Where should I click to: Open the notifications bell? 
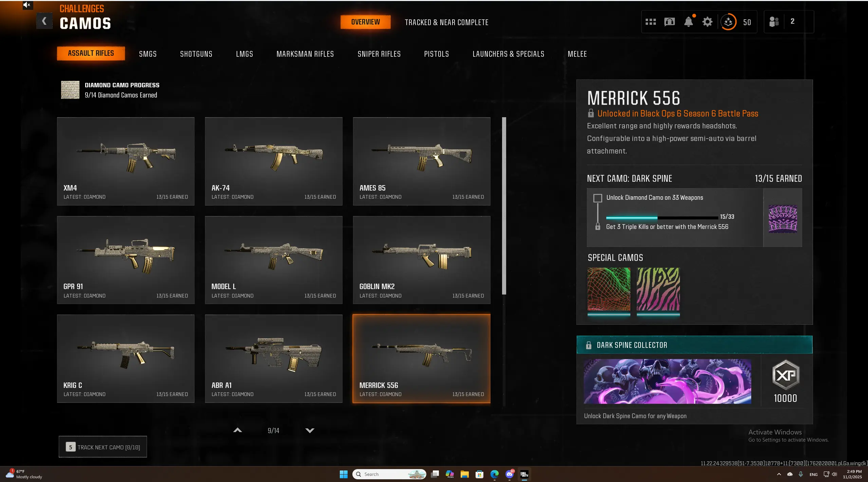coord(688,22)
